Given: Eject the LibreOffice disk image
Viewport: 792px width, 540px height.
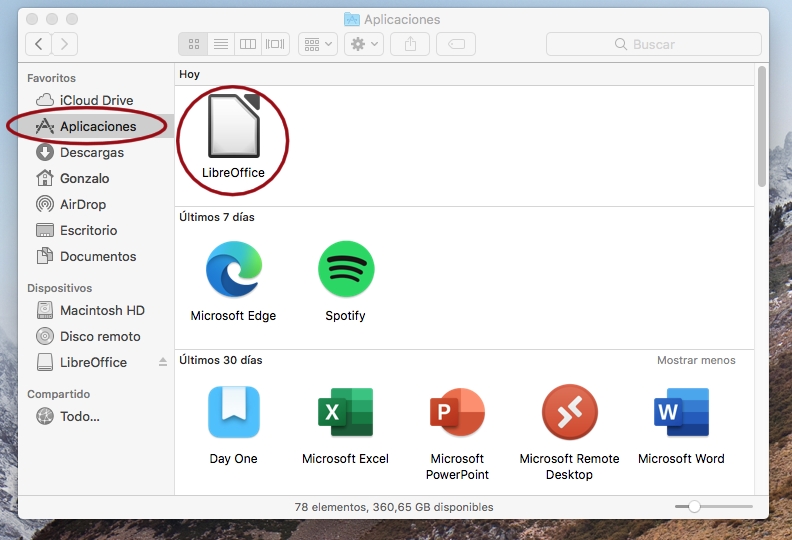Looking at the screenshot, I should [x=163, y=362].
